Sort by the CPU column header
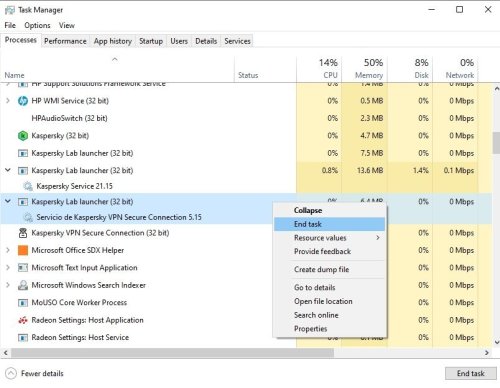The width and height of the screenshot is (500, 388). click(319, 69)
